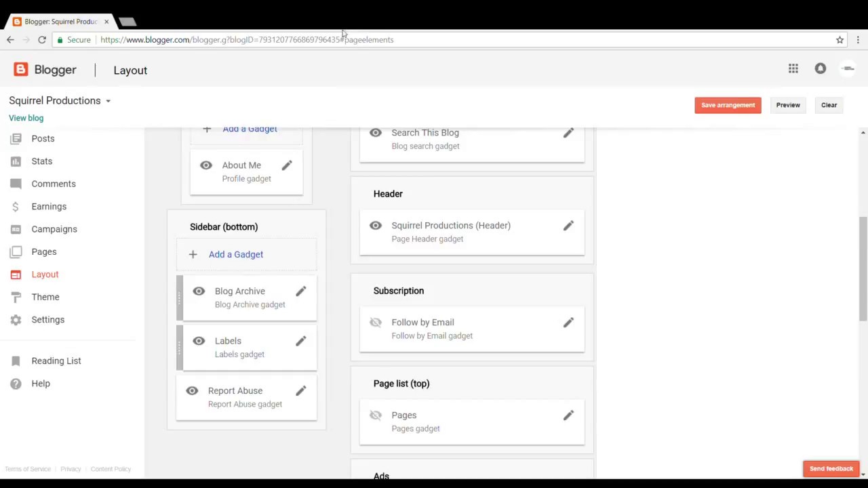
Task: Click the Settings gear icon
Action: tap(16, 320)
